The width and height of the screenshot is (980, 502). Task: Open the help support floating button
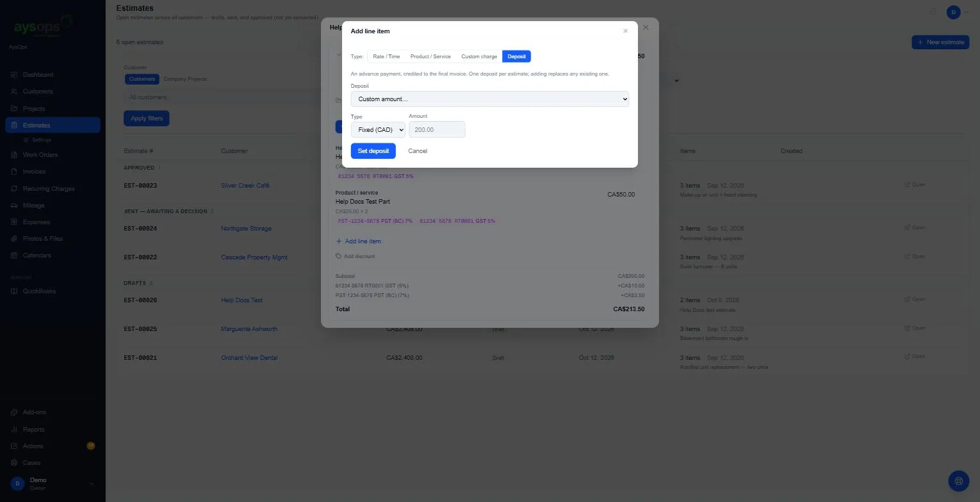(958, 480)
